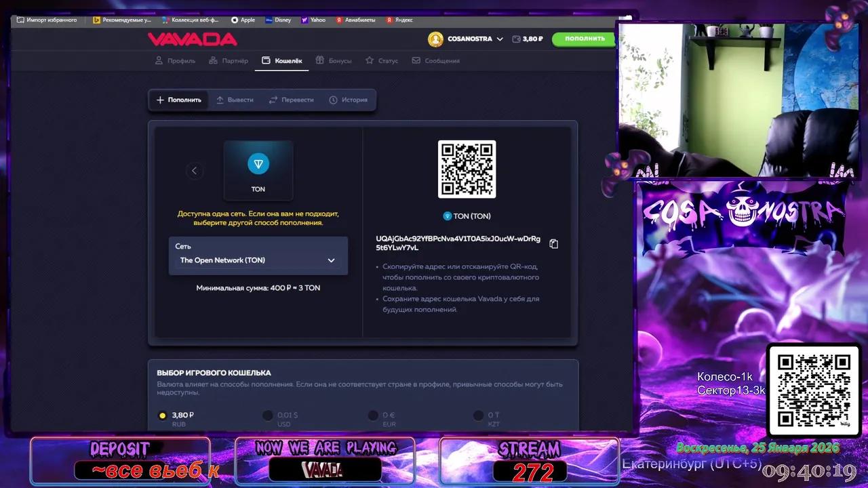868x488 pixels.
Task: Select the RUB currency radio button
Action: click(x=163, y=415)
